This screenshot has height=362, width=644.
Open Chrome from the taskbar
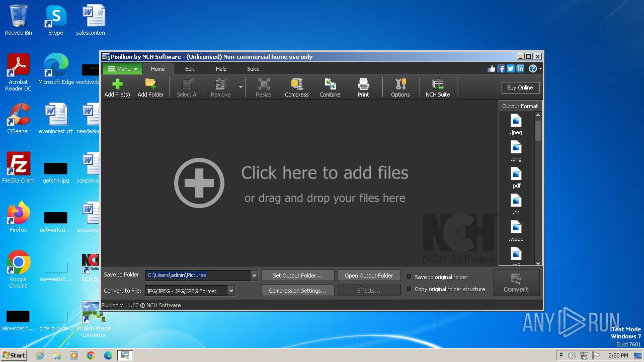coord(91,355)
